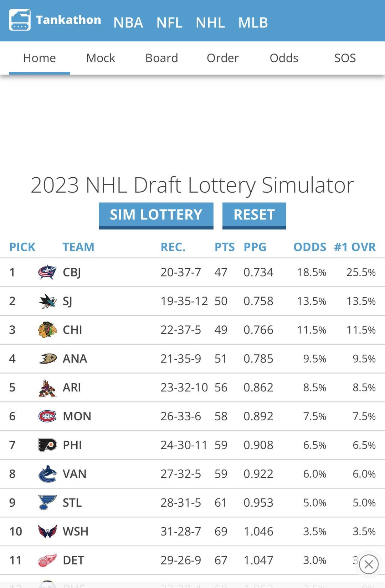Go to the SOS tab
The height and width of the screenshot is (588, 385).
pos(345,58)
